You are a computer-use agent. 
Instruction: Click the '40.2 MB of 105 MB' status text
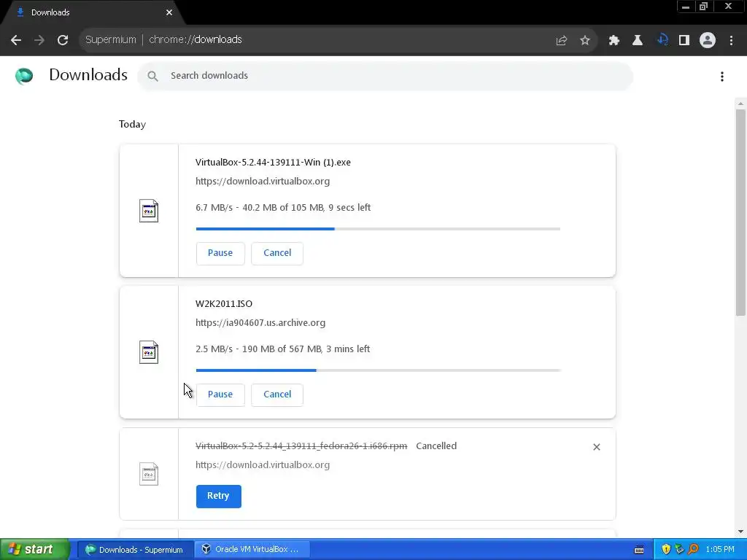click(x=283, y=208)
